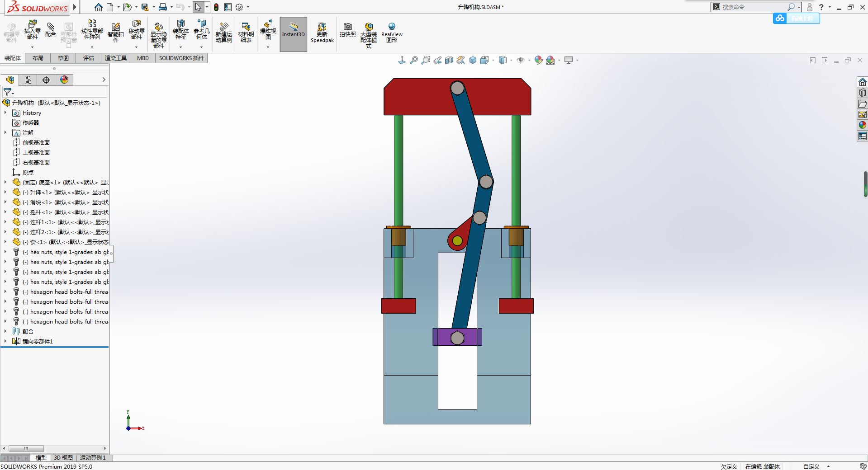Select 前视基准面 in the tree

[36, 143]
